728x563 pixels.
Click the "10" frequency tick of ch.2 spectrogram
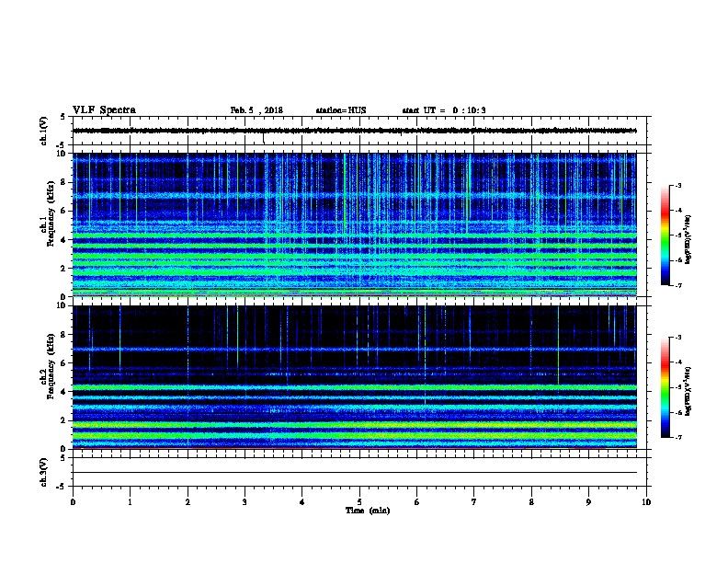(x=61, y=305)
